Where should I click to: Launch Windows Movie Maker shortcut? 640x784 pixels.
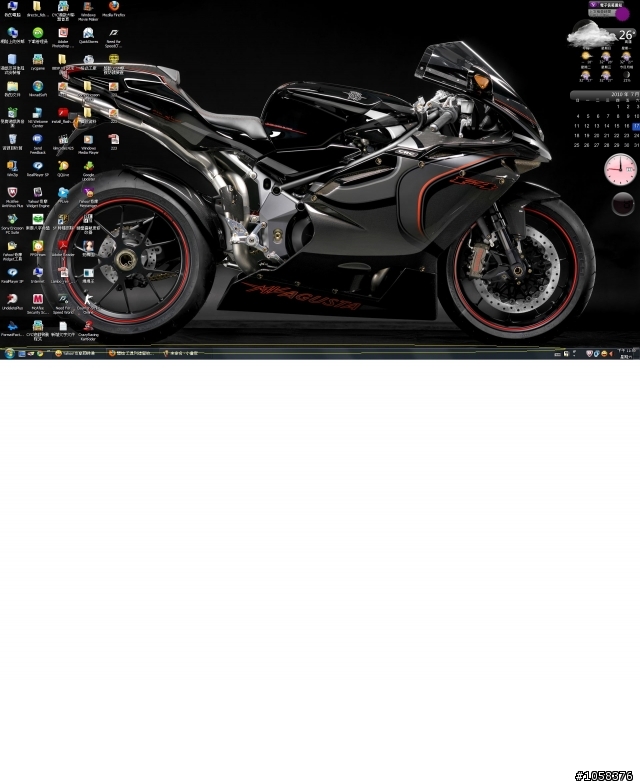[88, 10]
